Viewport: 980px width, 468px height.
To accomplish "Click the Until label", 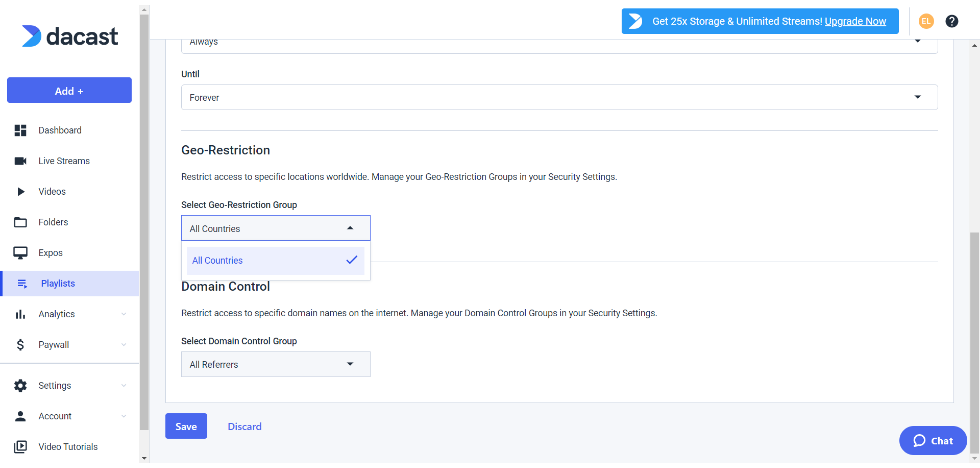I will click(x=190, y=74).
